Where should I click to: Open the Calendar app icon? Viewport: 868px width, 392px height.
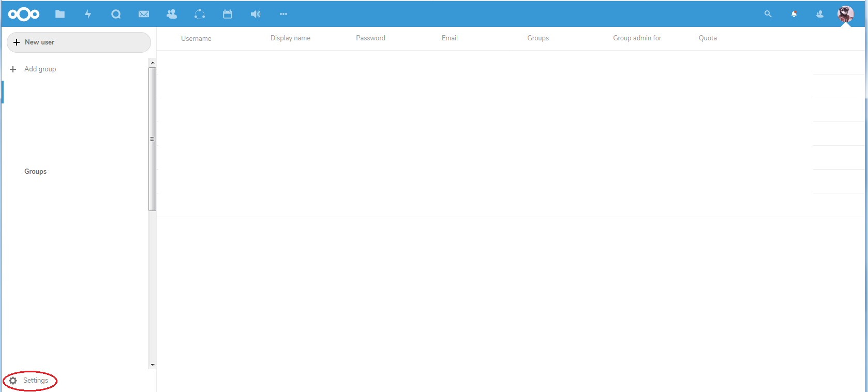(228, 14)
